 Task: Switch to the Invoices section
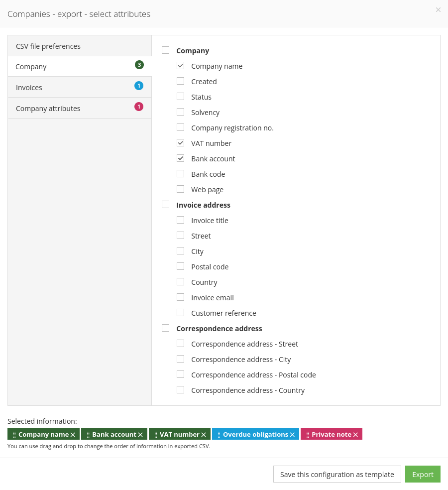tap(80, 87)
